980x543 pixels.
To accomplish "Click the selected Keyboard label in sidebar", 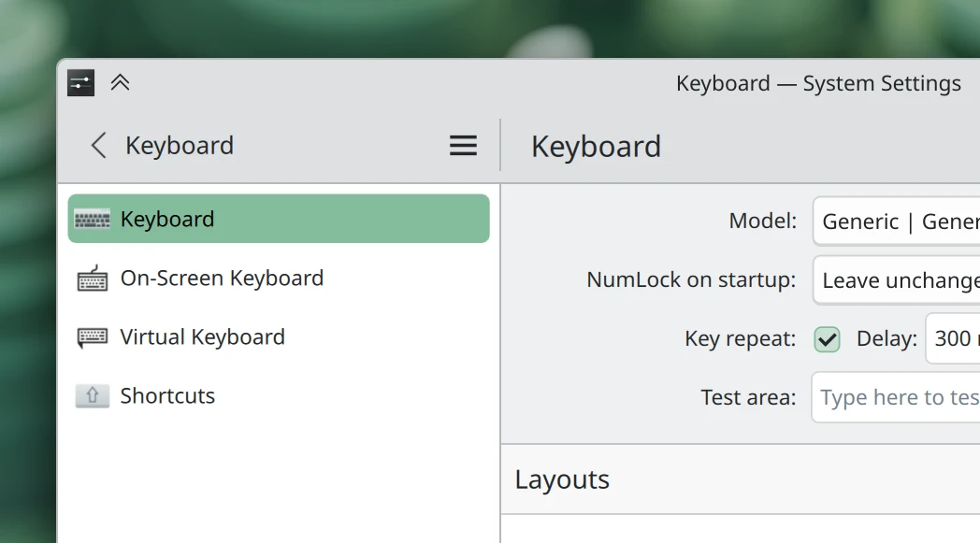I will tap(167, 219).
